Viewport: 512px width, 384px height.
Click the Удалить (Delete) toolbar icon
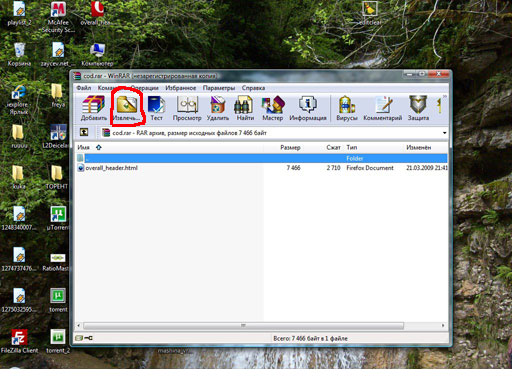[x=218, y=108]
